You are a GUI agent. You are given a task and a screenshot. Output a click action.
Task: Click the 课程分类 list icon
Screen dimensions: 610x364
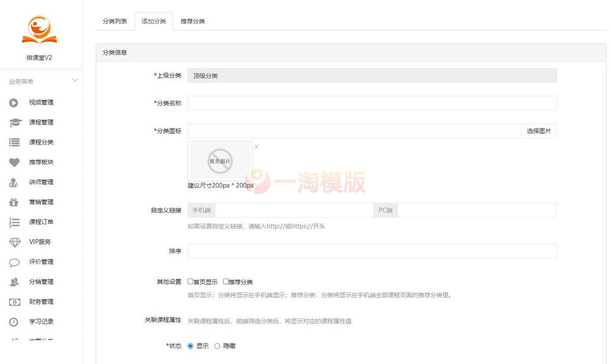14,142
